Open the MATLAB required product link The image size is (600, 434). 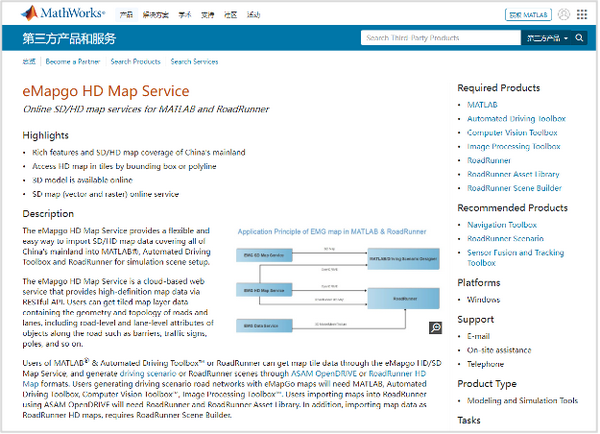click(483, 105)
